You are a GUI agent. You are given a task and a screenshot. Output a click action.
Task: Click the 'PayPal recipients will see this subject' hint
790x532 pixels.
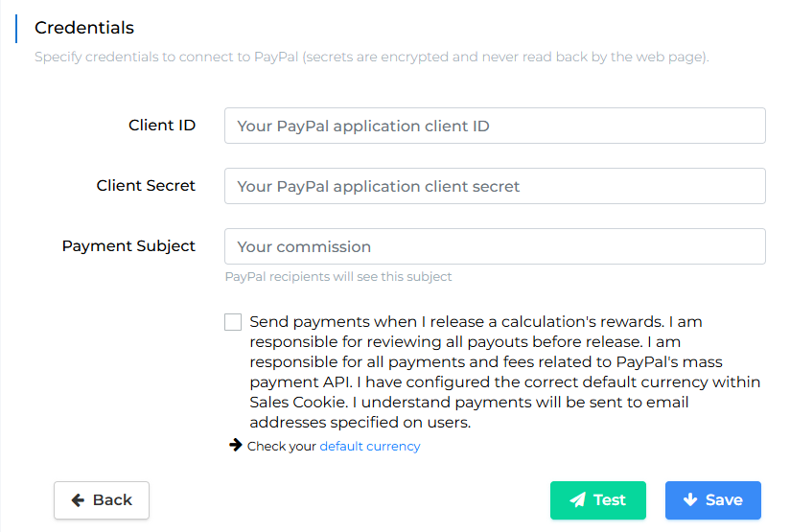click(338, 277)
